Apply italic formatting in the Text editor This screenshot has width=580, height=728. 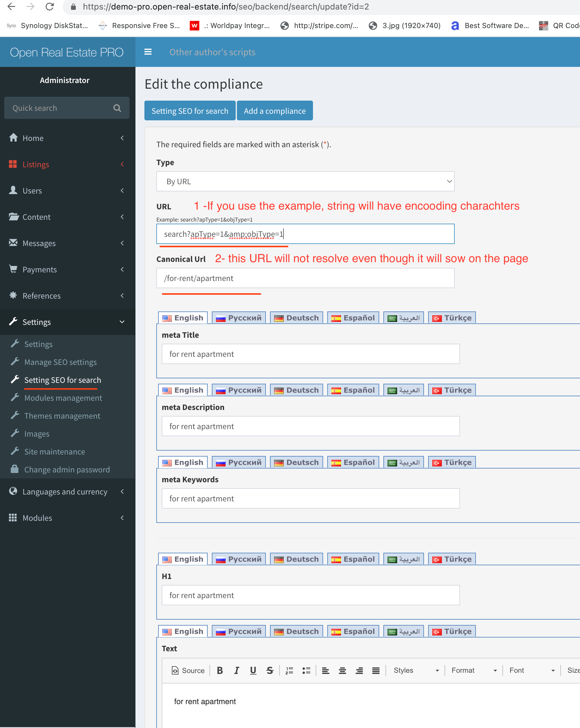[237, 670]
